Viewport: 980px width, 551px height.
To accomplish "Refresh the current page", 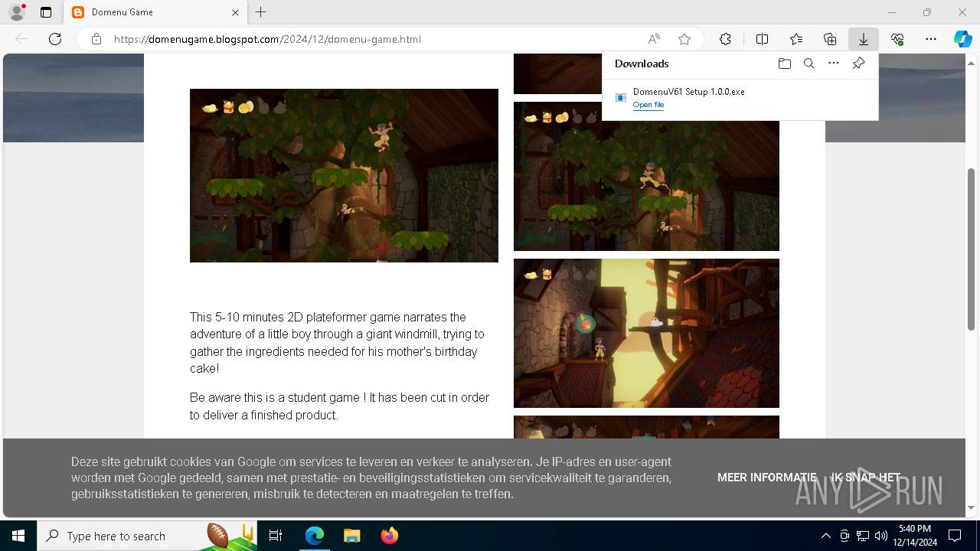I will point(55,39).
